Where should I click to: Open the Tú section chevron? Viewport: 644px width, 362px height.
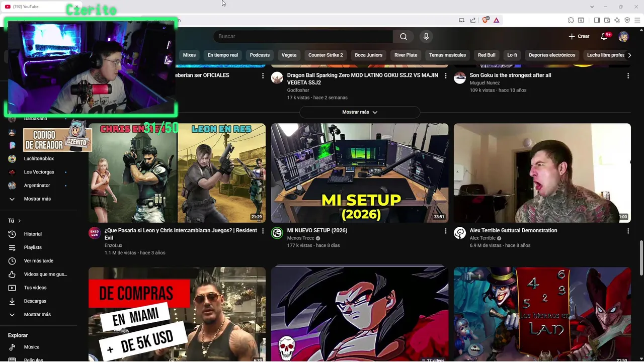(19, 221)
